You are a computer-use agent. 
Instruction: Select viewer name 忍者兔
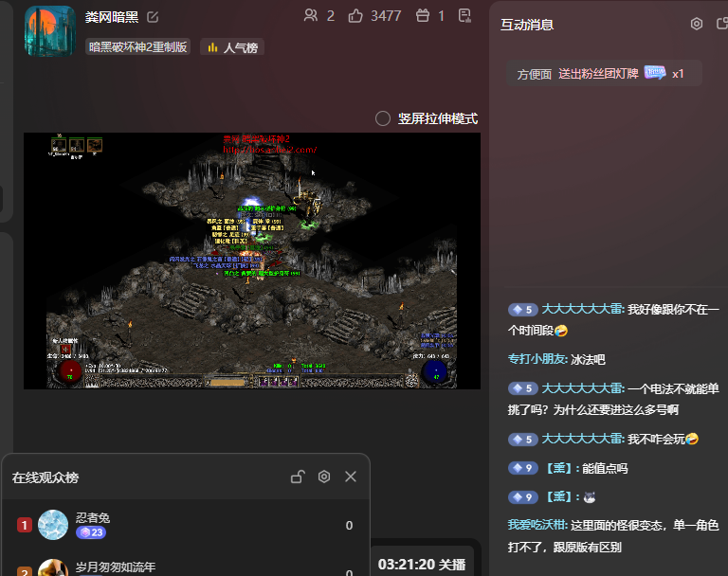(93, 517)
